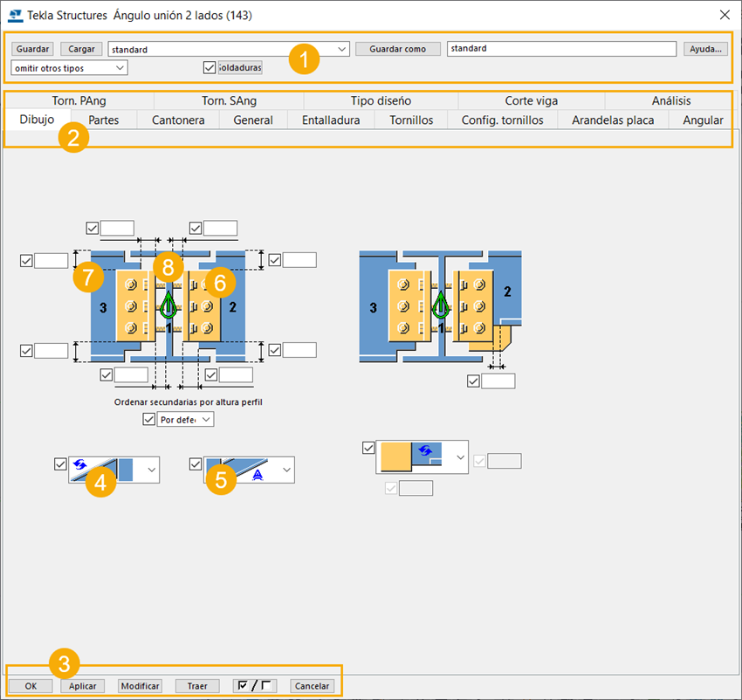Click Traer button
This screenshot has height=700, width=742.
[x=197, y=686]
